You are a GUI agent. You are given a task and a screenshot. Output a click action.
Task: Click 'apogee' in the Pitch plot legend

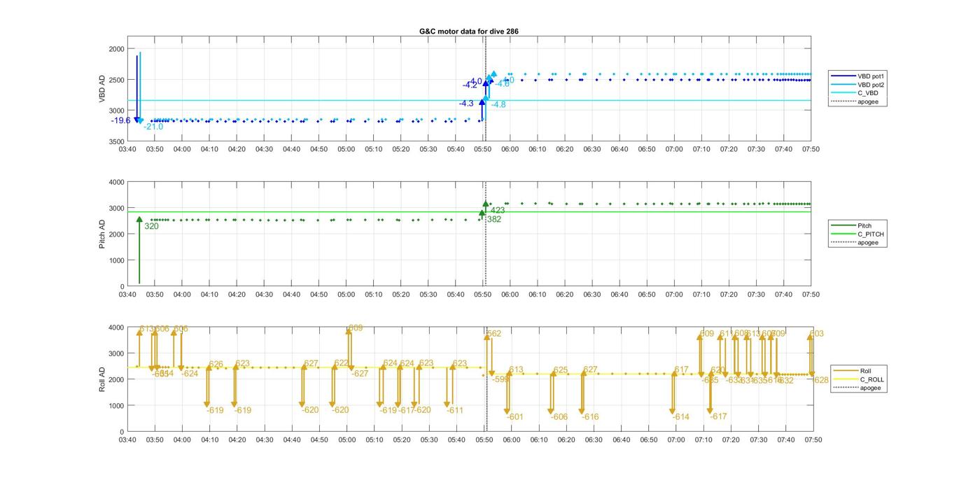click(x=868, y=243)
